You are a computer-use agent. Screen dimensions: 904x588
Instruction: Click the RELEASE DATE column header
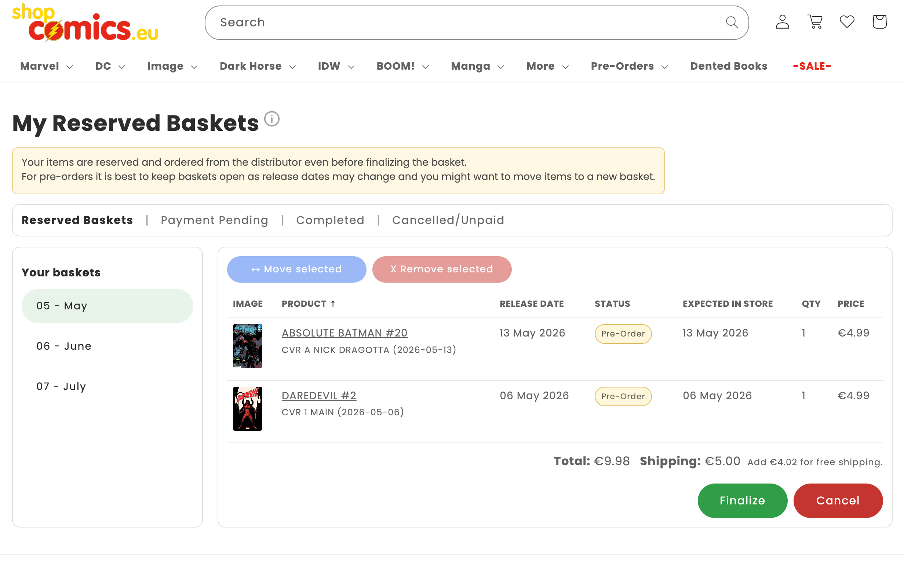tap(531, 304)
